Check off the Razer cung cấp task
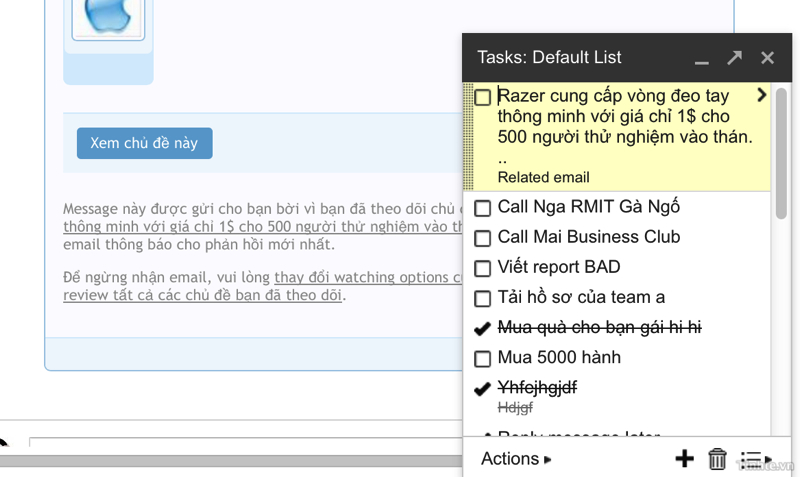The image size is (800, 477). (482, 97)
